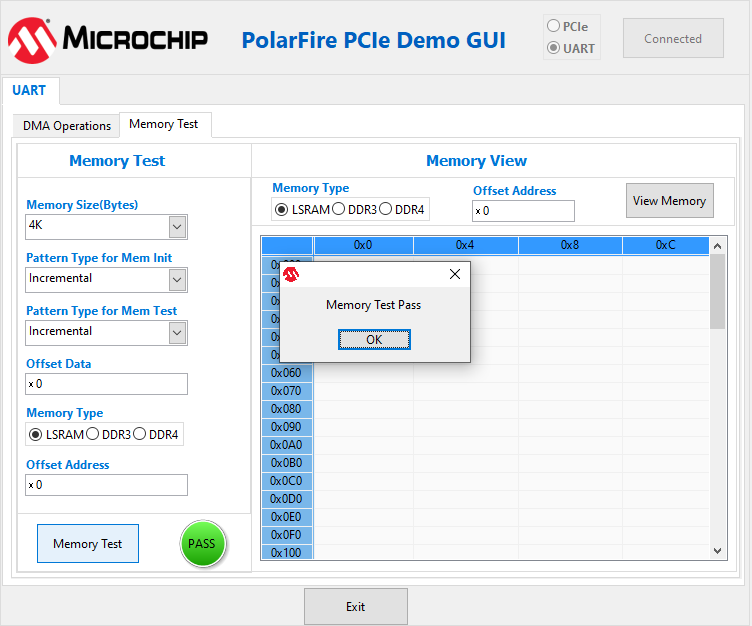This screenshot has height=626, width=752.
Task: Click the Memory Test button
Action: pos(88,544)
